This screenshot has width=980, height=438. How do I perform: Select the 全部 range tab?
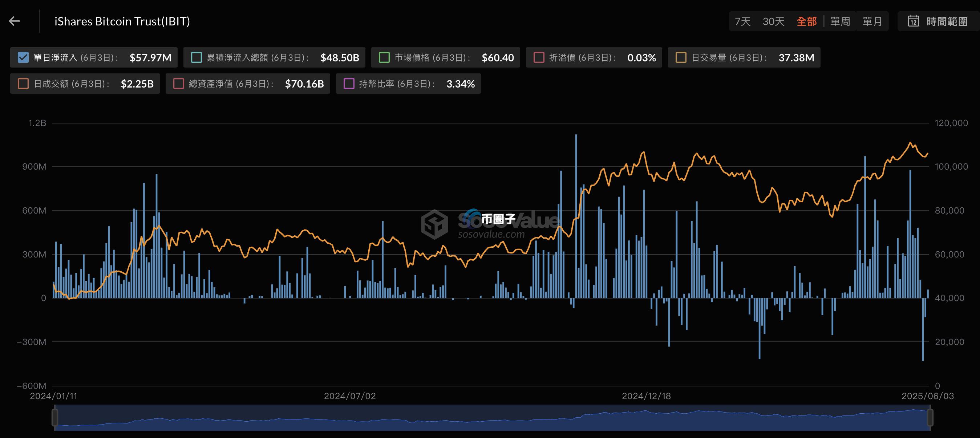[x=806, y=21]
